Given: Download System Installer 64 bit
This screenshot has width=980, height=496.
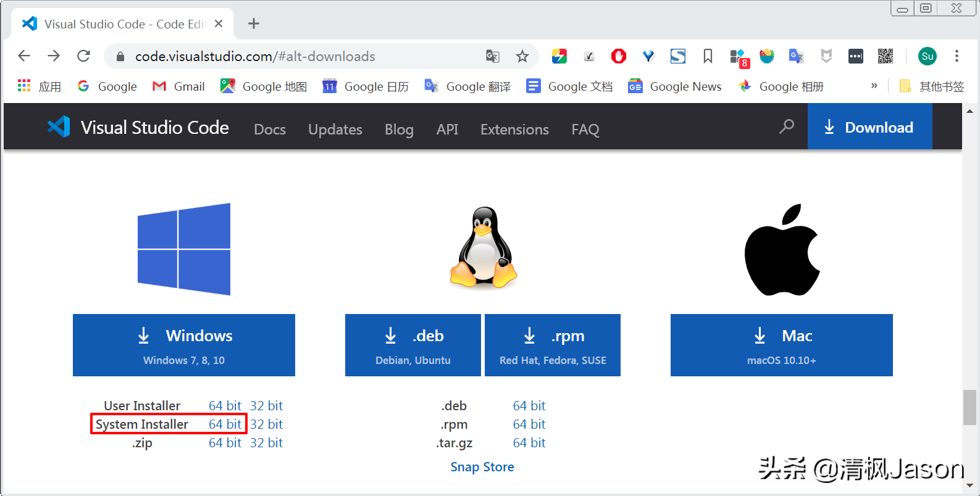Looking at the screenshot, I should point(225,424).
